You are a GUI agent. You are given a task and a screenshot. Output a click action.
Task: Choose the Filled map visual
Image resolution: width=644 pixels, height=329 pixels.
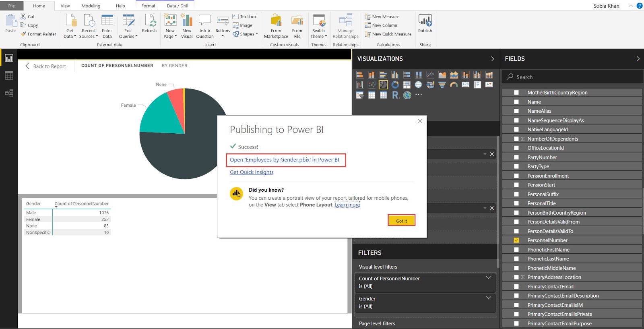(430, 85)
